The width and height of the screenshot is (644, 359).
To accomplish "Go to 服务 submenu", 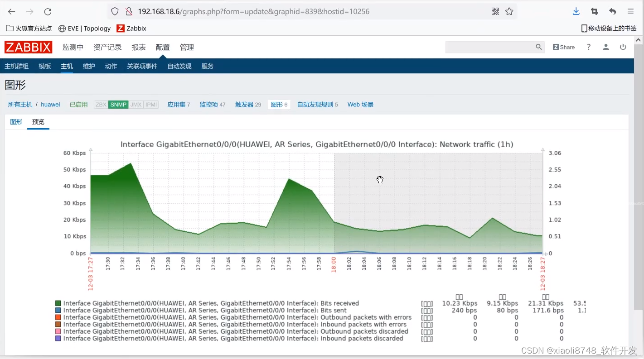I will 208,66.
